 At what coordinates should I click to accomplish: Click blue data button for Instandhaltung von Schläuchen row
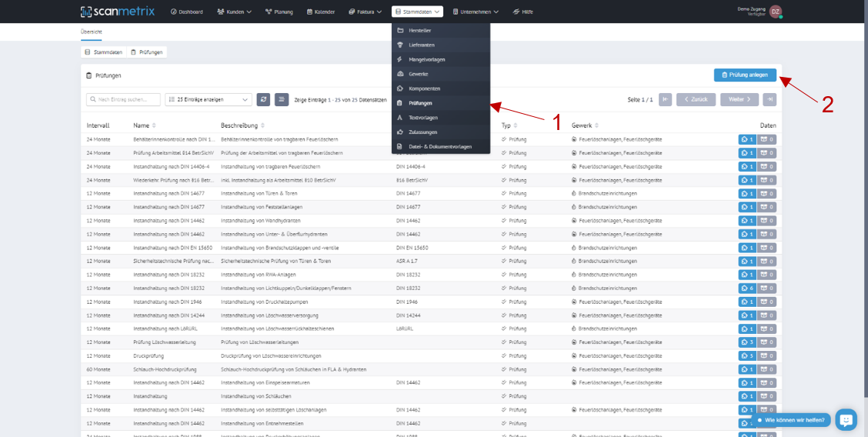747,397
